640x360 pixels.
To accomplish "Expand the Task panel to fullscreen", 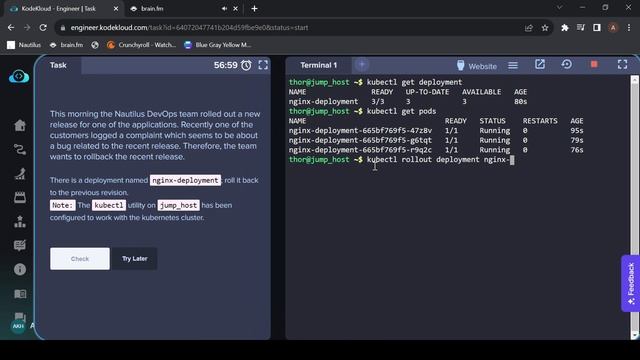I will coord(263,65).
